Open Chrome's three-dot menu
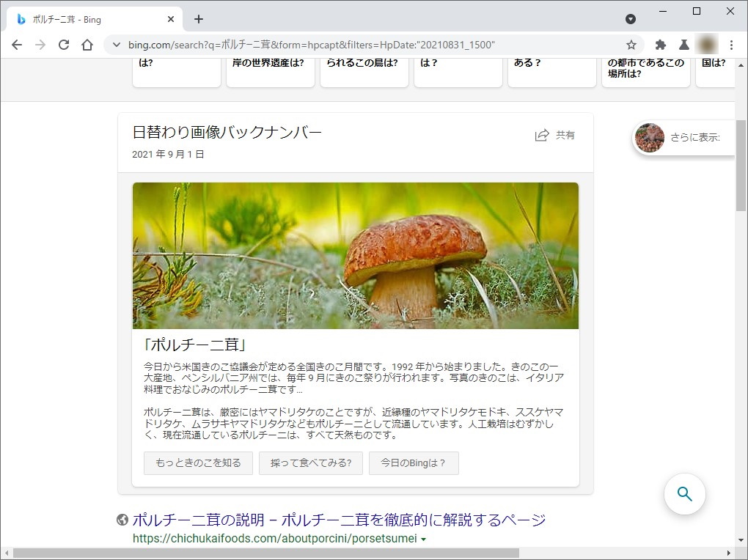 click(x=731, y=45)
